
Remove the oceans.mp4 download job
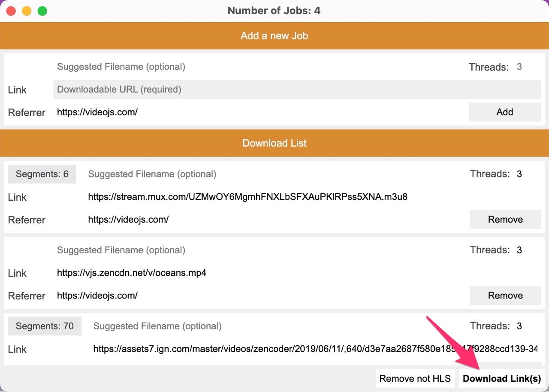point(505,296)
